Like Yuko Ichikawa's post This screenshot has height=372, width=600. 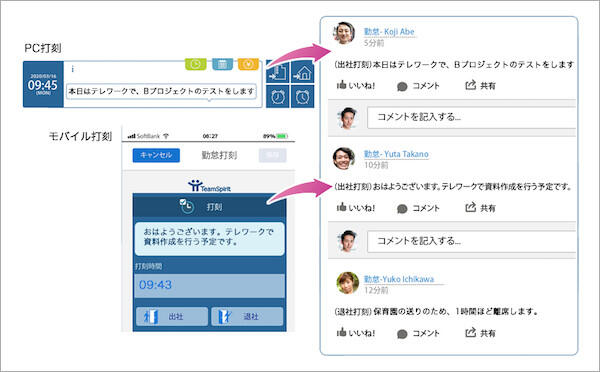coord(356,333)
